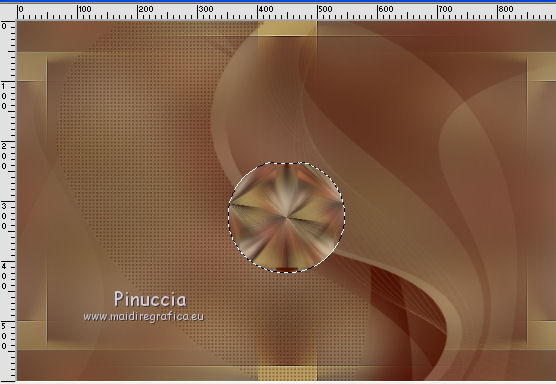This screenshot has width=556, height=384.
Task: Click the www.maidiregrafica.eu watermark text
Action: [x=144, y=317]
